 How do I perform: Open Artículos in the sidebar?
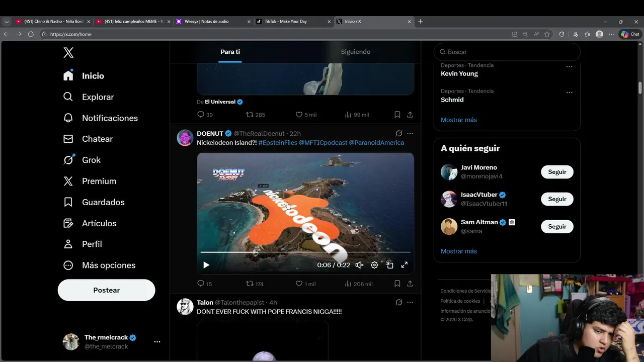click(90, 223)
